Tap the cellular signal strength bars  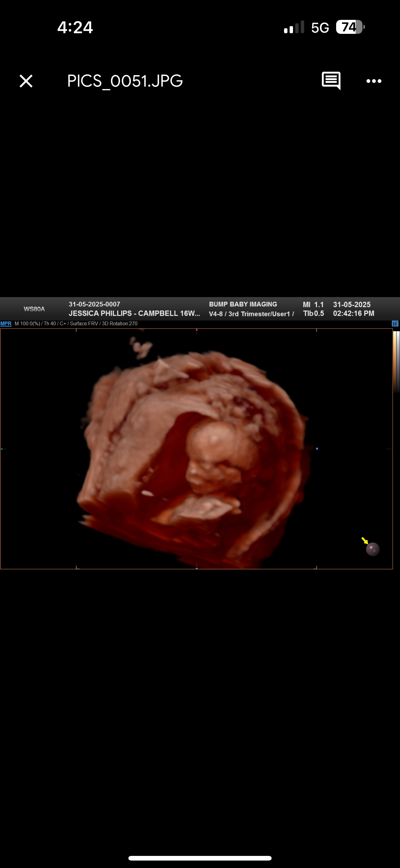pos(294,28)
